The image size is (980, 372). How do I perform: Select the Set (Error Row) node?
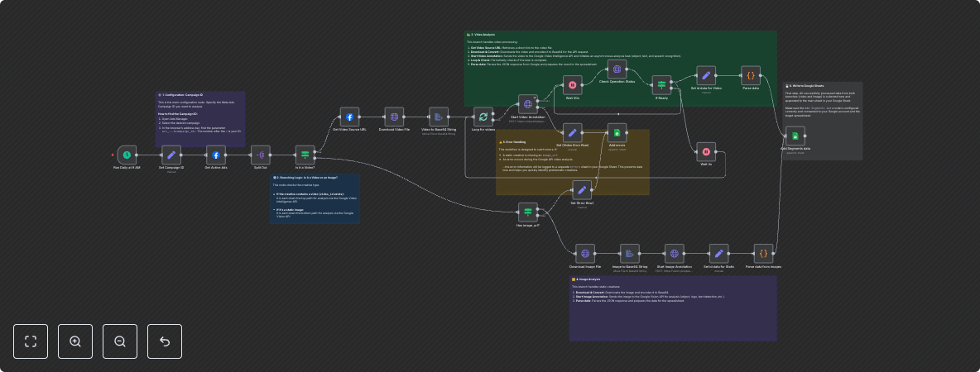pos(582,190)
